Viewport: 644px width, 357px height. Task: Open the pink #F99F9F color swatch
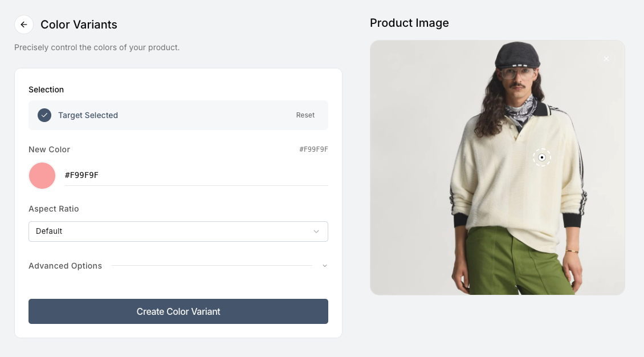coord(42,176)
